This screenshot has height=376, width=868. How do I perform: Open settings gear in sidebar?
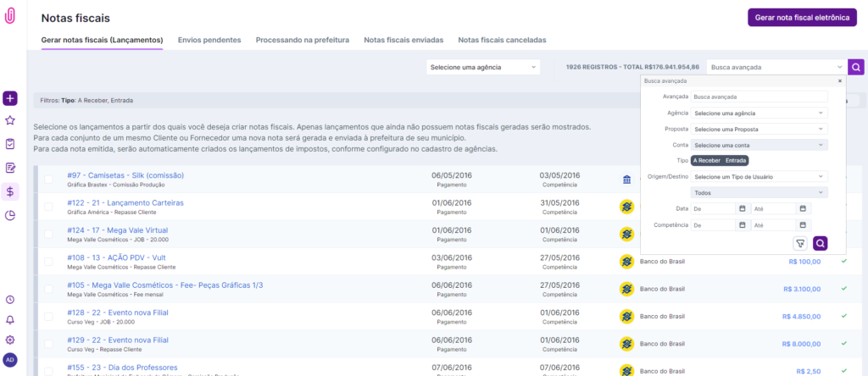click(x=10, y=340)
